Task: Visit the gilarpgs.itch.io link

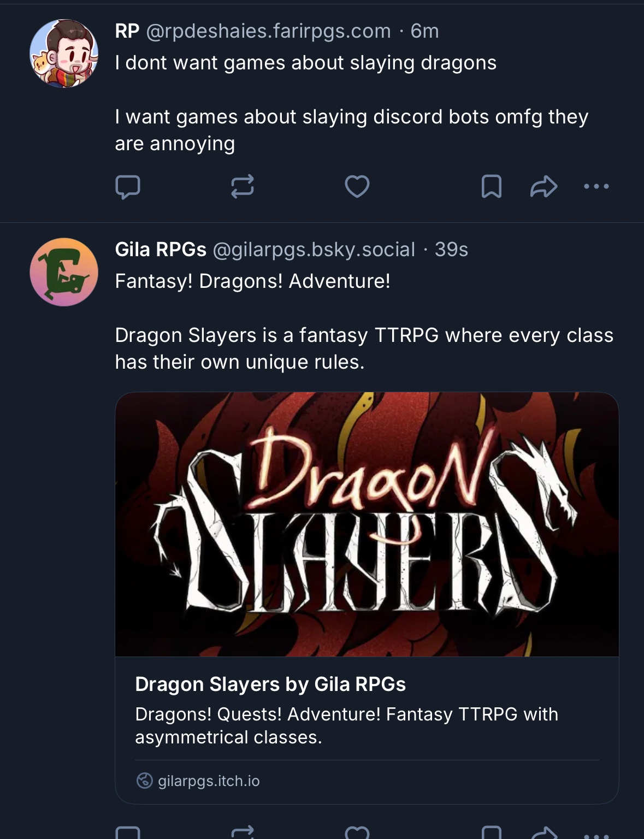Action: (209, 781)
